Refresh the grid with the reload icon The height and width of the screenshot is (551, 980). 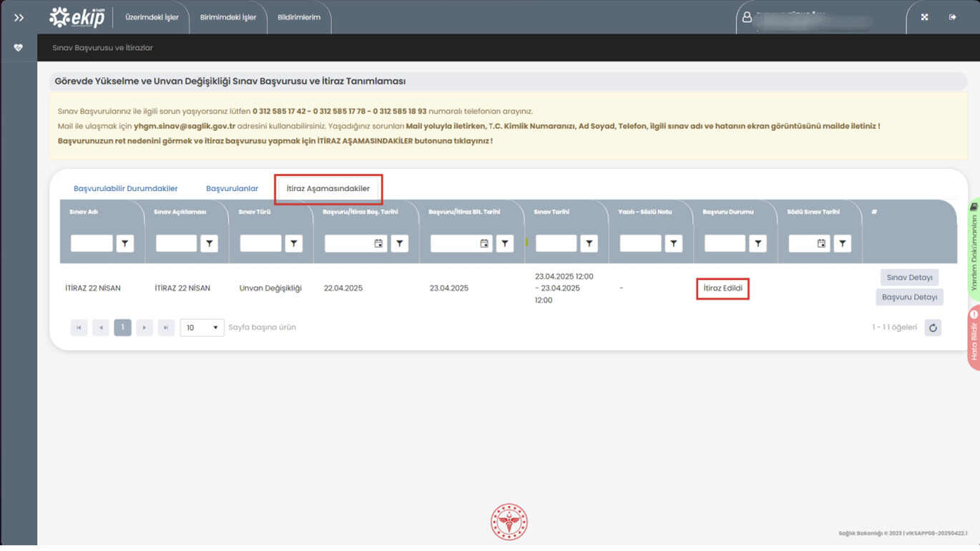pos(932,328)
